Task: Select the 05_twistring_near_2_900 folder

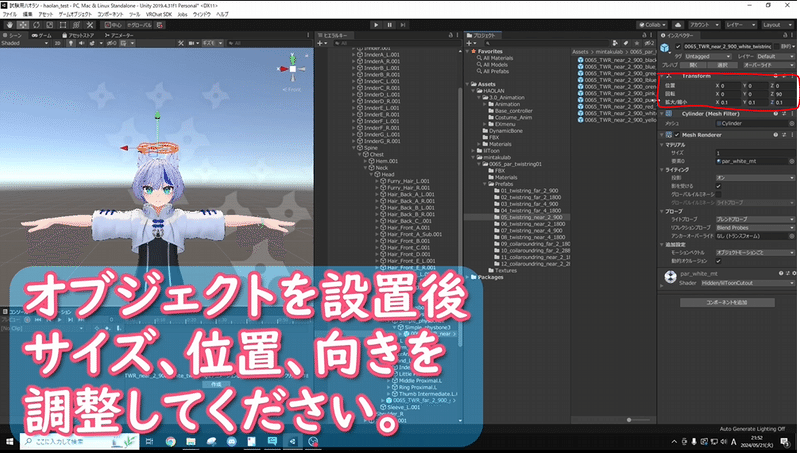Action: (531, 217)
